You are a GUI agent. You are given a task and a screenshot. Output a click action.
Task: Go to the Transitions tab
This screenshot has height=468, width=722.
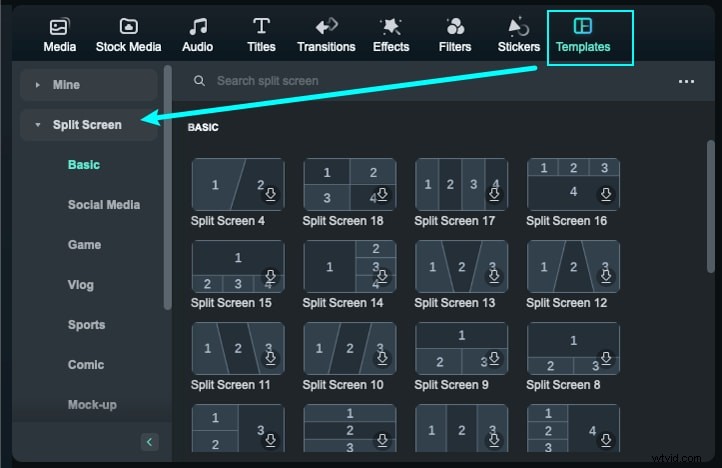click(x=326, y=35)
